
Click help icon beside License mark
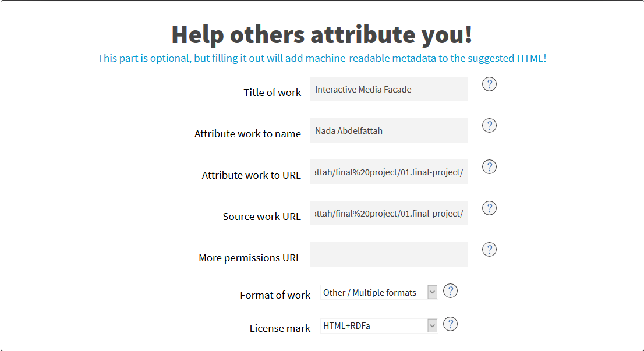click(x=450, y=324)
